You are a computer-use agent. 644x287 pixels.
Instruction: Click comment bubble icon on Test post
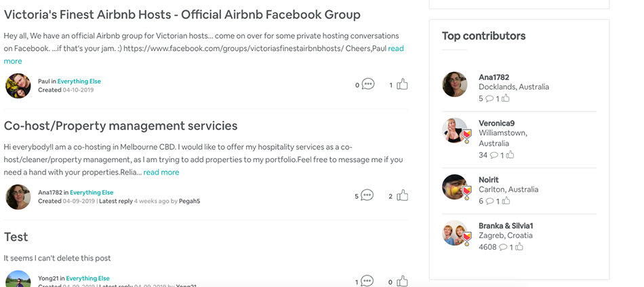[x=367, y=282]
